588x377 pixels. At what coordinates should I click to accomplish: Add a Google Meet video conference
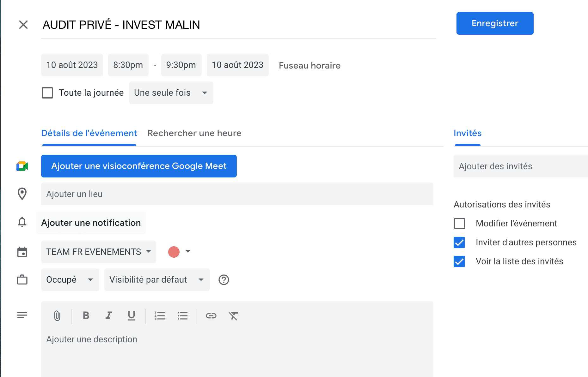point(139,166)
